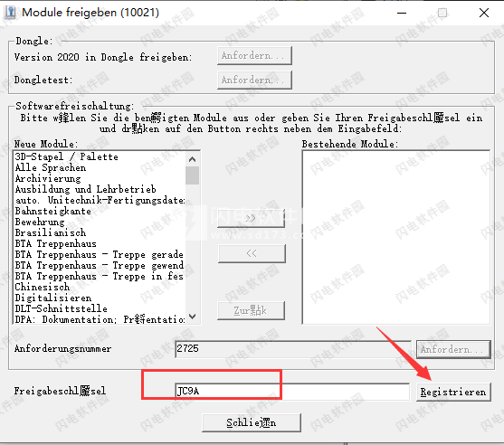The width and height of the screenshot is (504, 445).
Task: Close the Module freigeben dialog
Action: (484, 13)
